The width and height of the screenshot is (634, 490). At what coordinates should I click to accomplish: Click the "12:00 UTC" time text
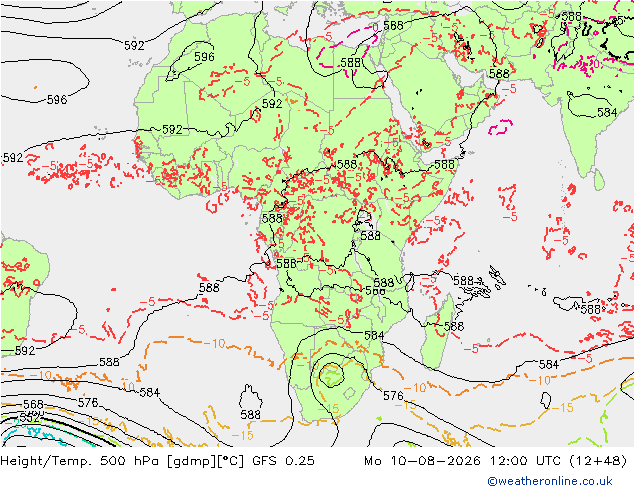(x=525, y=460)
